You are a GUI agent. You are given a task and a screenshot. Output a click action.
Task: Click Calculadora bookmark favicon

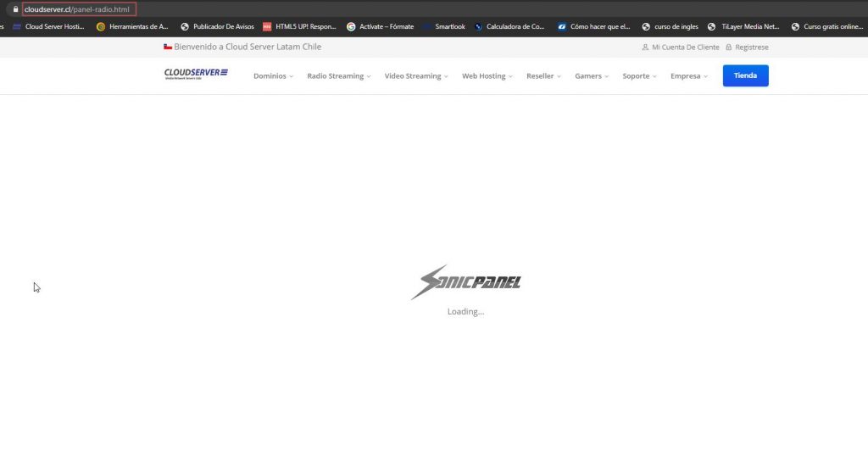[x=479, y=26]
